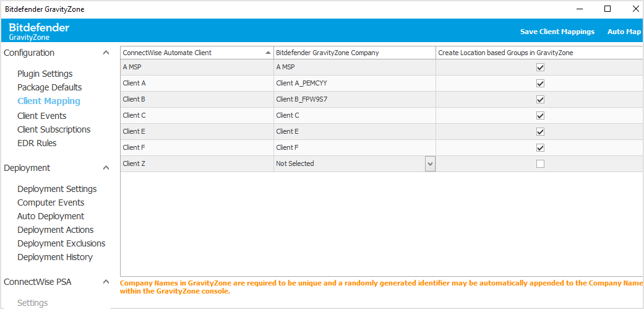Toggle location groups checkbox for Client E
644x309 pixels.
(x=540, y=132)
